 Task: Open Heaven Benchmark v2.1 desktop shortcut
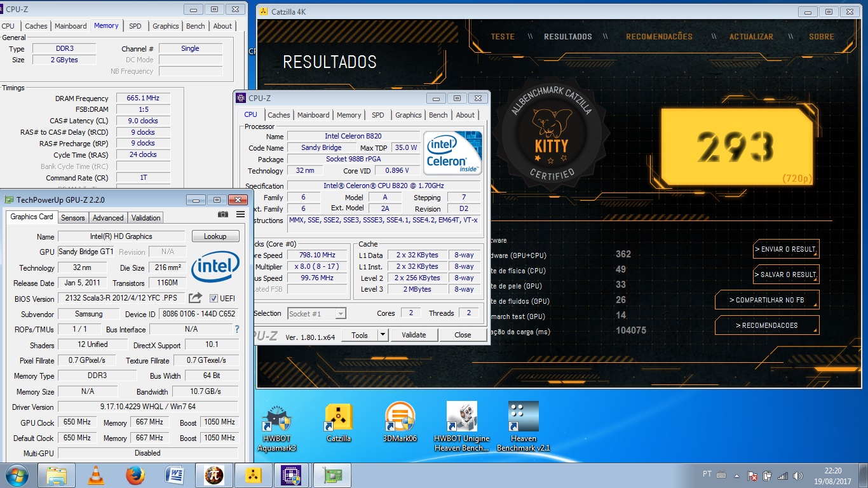[x=524, y=426]
